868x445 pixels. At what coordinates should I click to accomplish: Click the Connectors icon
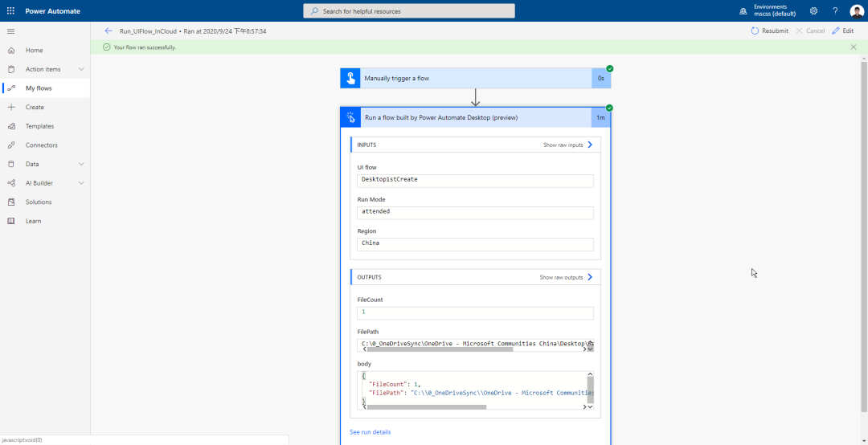click(11, 145)
